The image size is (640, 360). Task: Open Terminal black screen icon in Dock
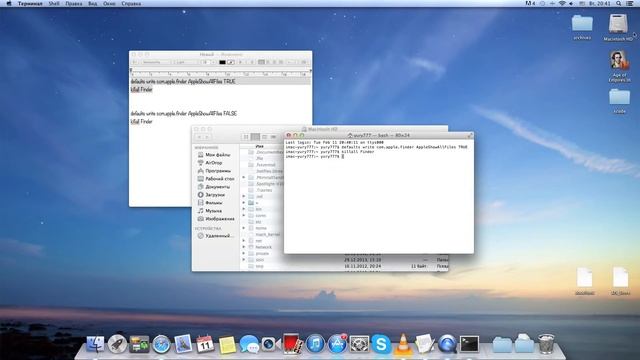[469, 344]
